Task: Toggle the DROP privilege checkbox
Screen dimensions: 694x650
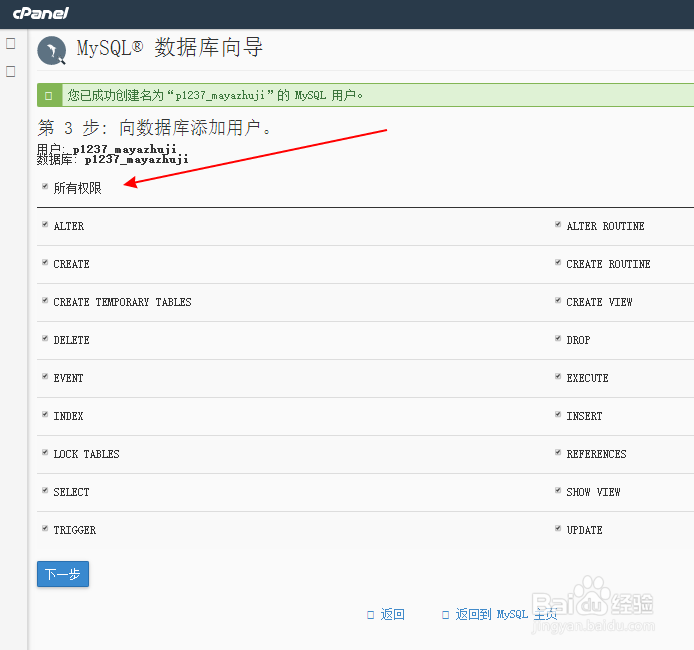Action: [558, 338]
